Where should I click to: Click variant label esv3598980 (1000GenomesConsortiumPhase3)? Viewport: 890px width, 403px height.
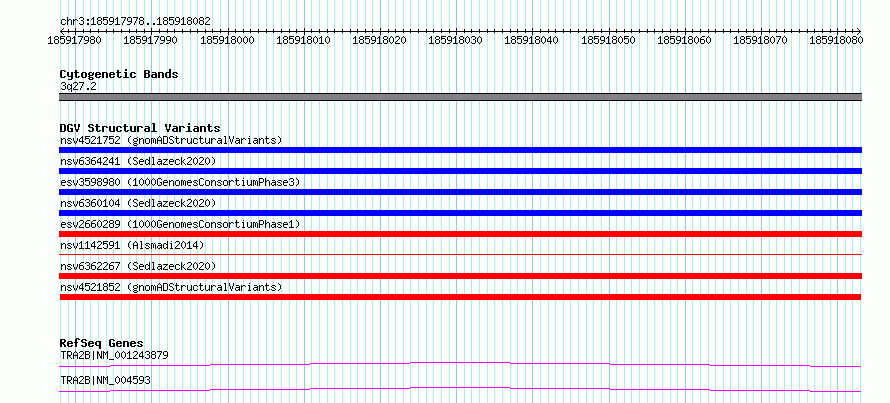pos(180,182)
